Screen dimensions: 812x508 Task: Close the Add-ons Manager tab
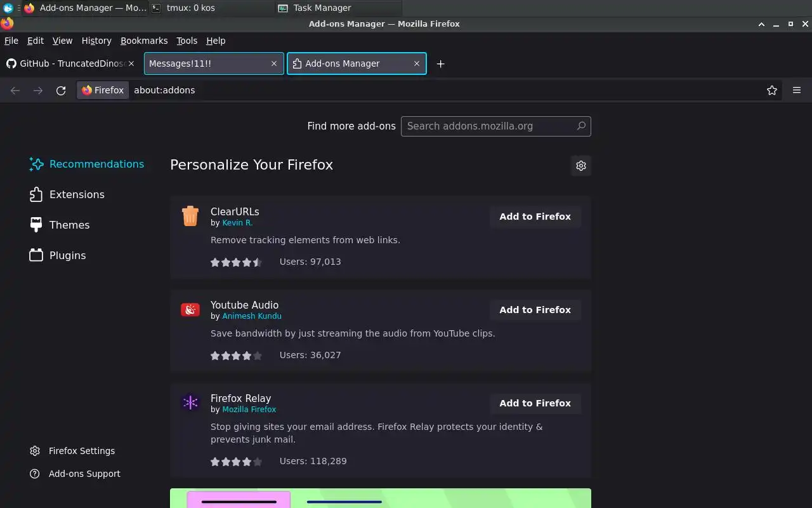[x=417, y=63]
